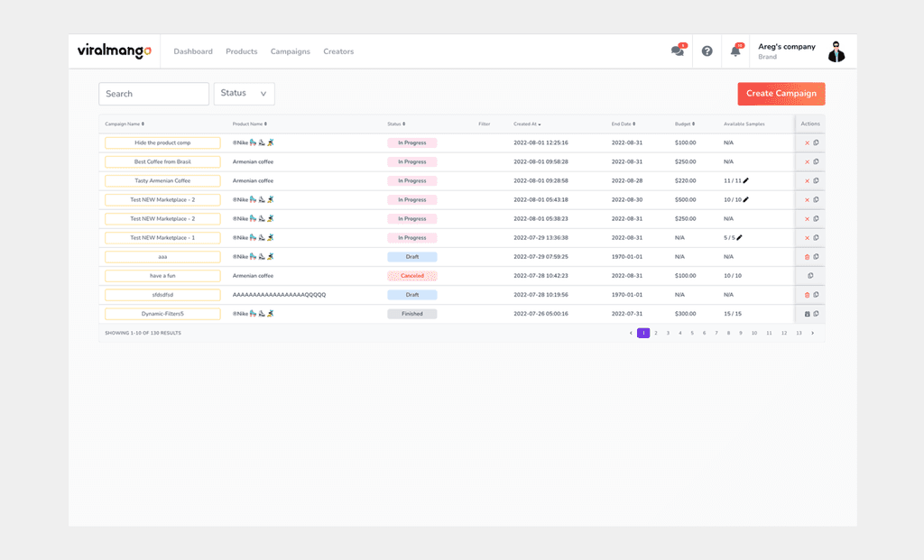Open the notifications bell icon
The image size is (924, 560).
(735, 51)
